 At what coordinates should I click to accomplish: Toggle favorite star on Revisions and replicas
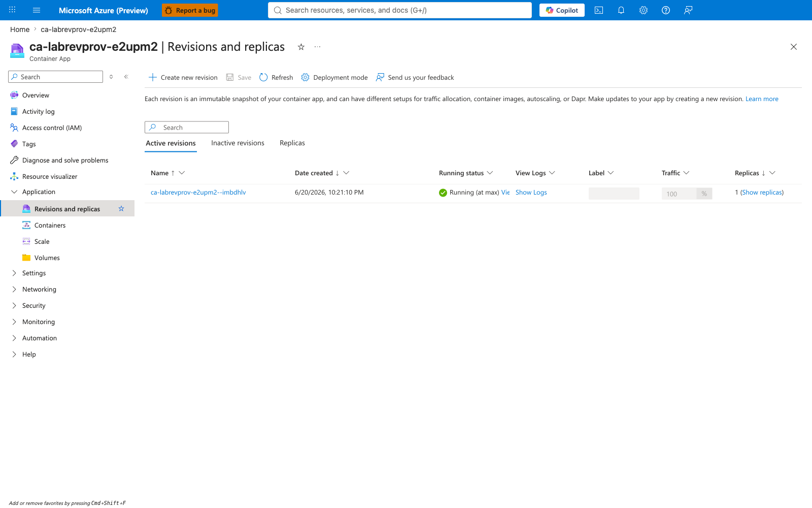(121, 209)
